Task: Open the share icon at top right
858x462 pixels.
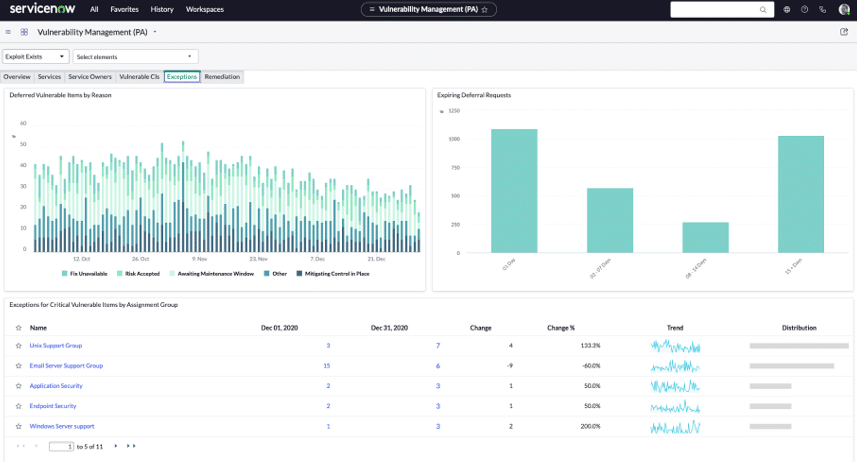Action: pyautogui.click(x=844, y=32)
